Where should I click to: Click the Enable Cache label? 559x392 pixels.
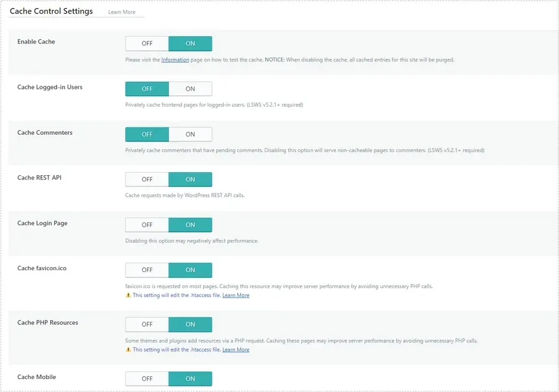coord(36,42)
